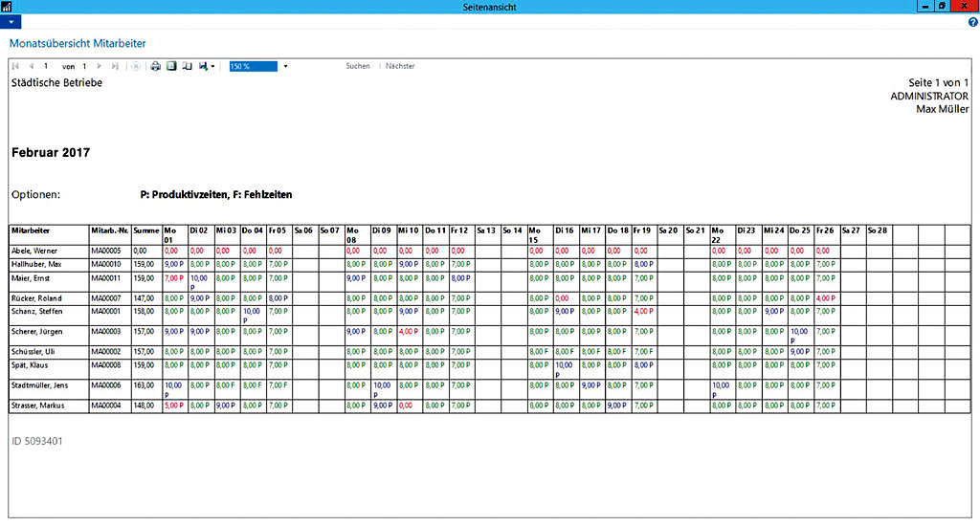The image size is (980, 526).
Task: Click the current page number field
Action: coord(46,67)
